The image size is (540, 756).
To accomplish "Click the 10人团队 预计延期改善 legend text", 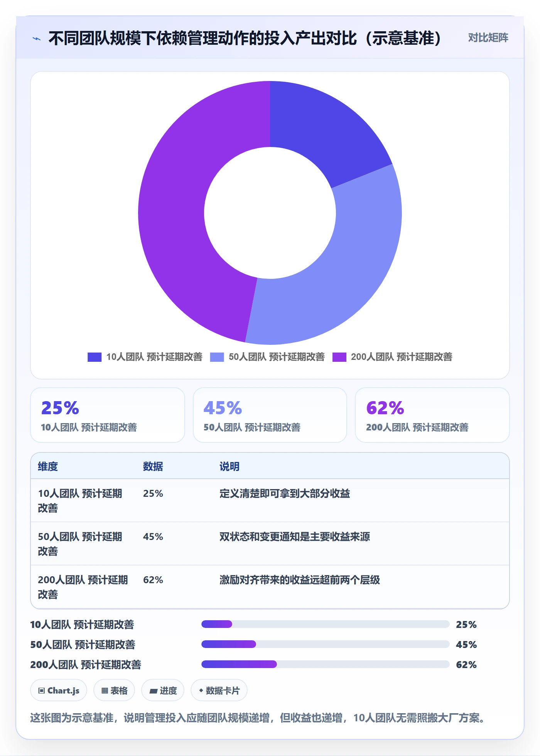I will [x=154, y=357].
